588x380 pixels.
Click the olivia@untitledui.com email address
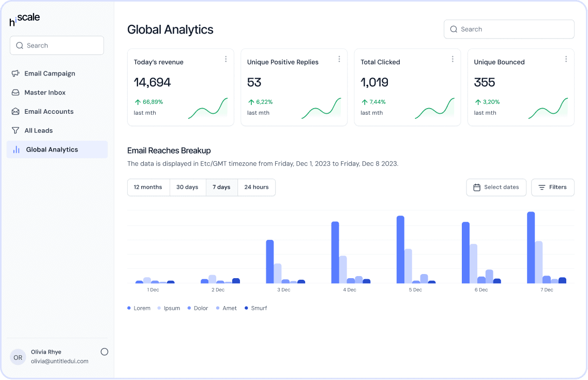tap(59, 361)
